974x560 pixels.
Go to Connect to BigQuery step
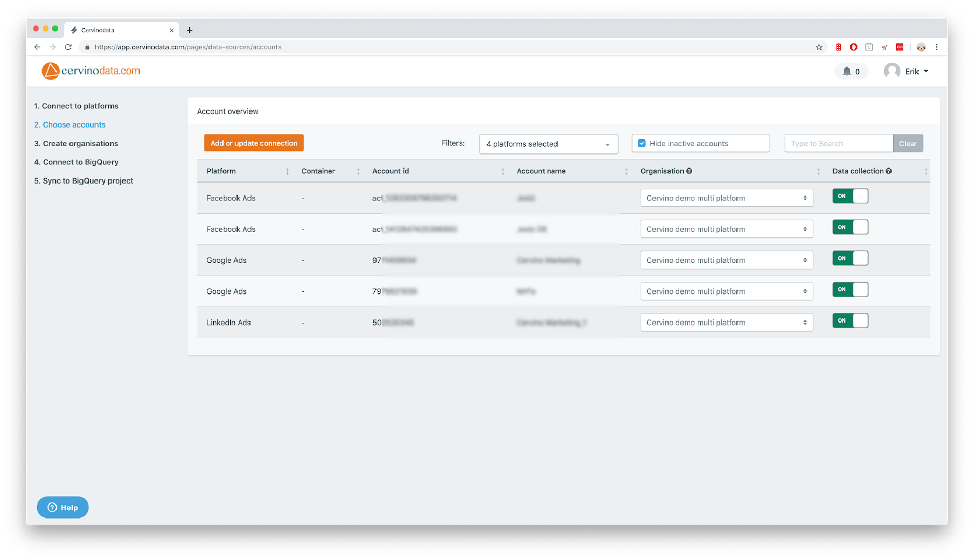click(76, 162)
